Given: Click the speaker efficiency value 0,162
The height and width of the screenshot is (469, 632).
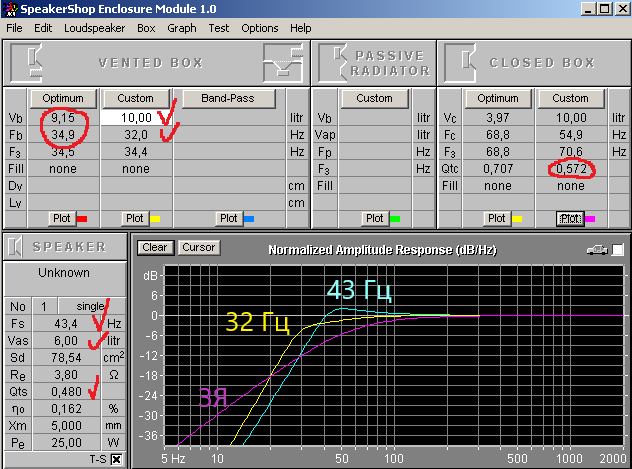Looking at the screenshot, I should tap(66, 409).
